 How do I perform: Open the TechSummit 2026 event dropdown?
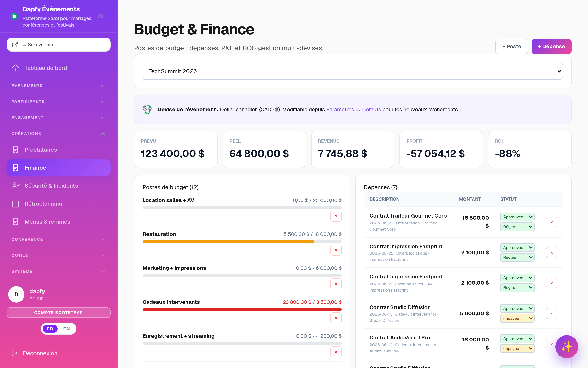pos(353,71)
